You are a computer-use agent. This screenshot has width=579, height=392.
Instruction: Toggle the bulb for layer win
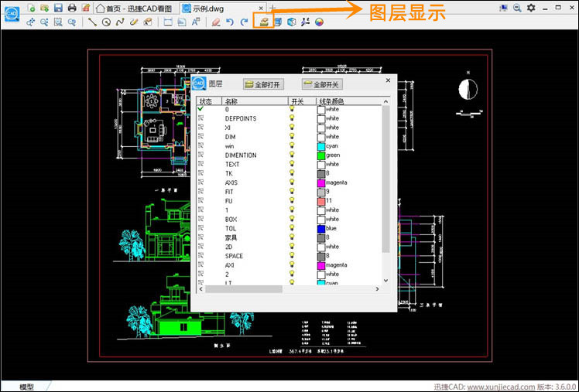coord(292,145)
